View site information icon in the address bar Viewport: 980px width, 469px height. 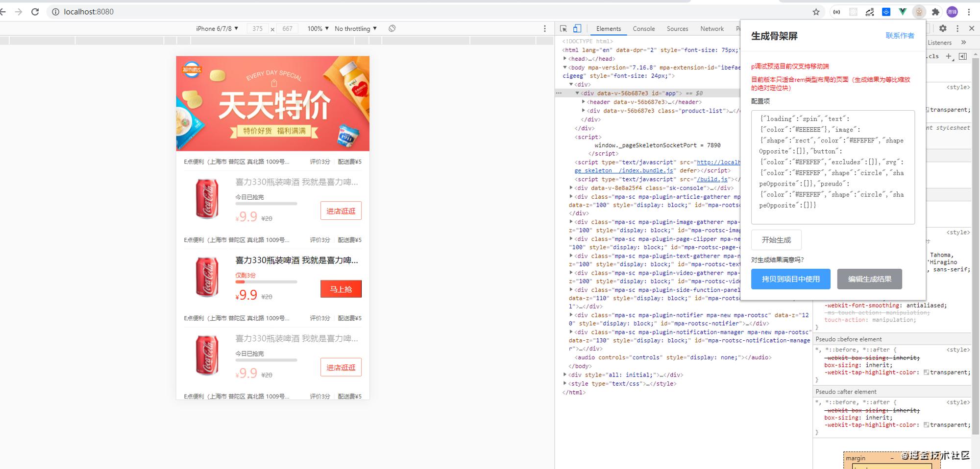(x=56, y=12)
